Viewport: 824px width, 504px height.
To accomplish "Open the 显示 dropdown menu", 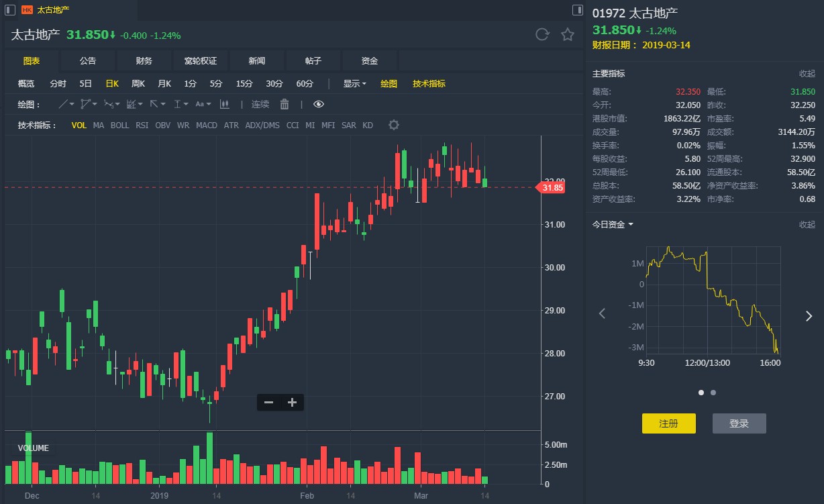I will [x=355, y=84].
